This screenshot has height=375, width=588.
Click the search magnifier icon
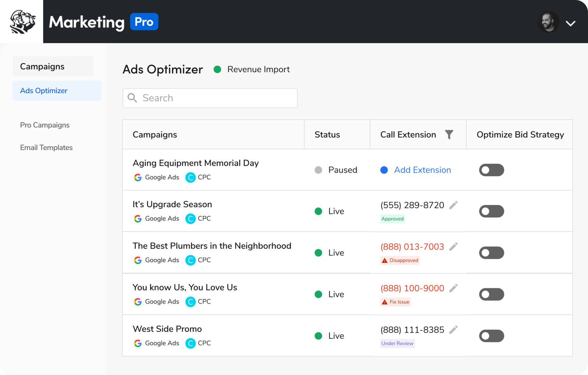click(132, 98)
